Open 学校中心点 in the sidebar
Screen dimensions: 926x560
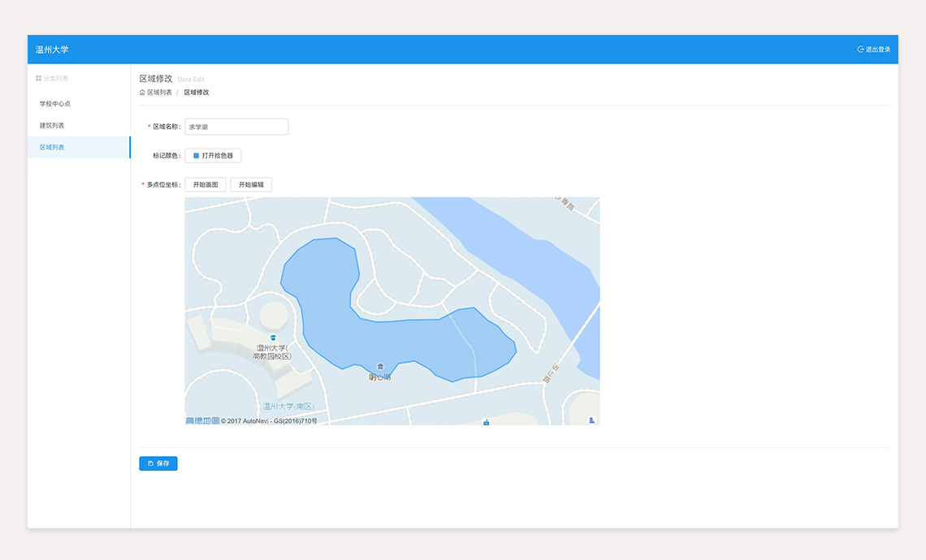(x=55, y=104)
